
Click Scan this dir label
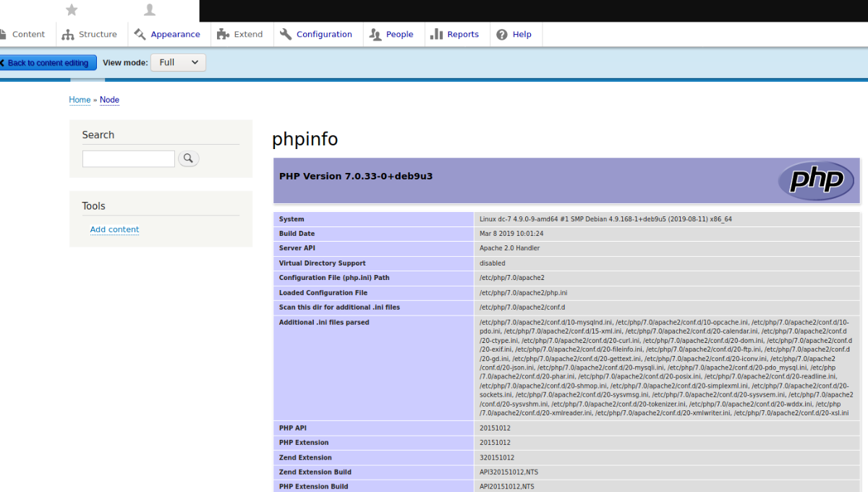coord(339,307)
